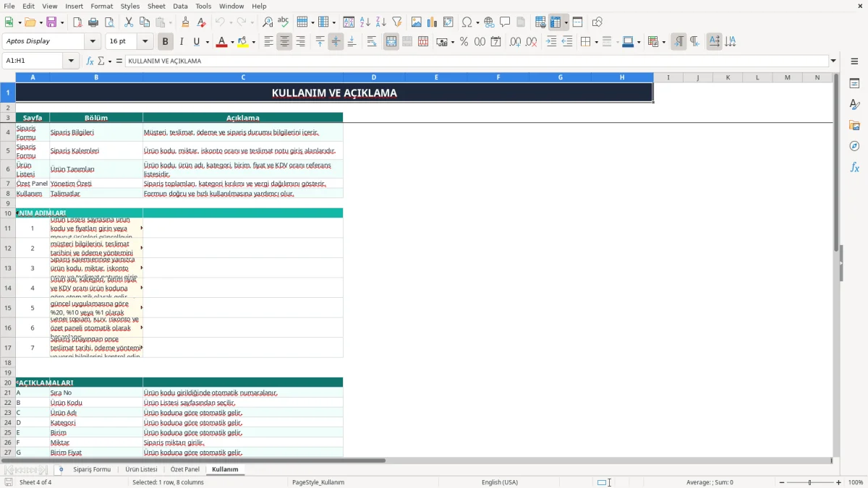868x488 pixels.
Task: Open the Sheet menu
Action: tap(156, 6)
